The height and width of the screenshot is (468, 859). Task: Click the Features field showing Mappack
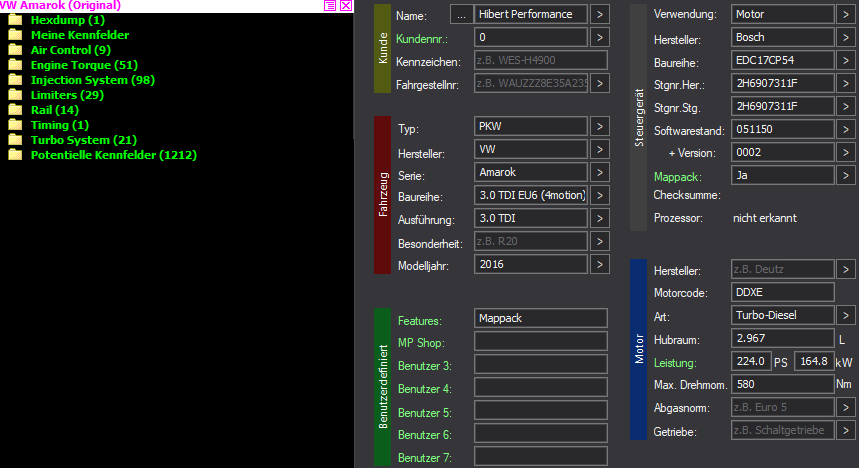click(541, 318)
